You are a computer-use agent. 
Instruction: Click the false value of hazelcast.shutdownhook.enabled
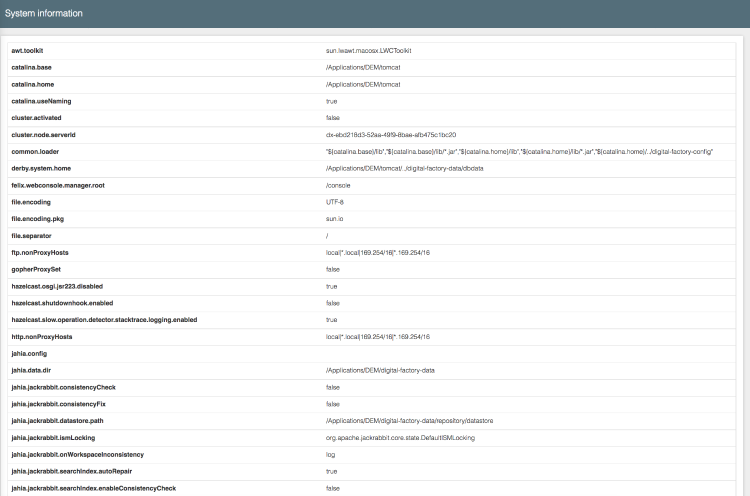(x=332, y=303)
